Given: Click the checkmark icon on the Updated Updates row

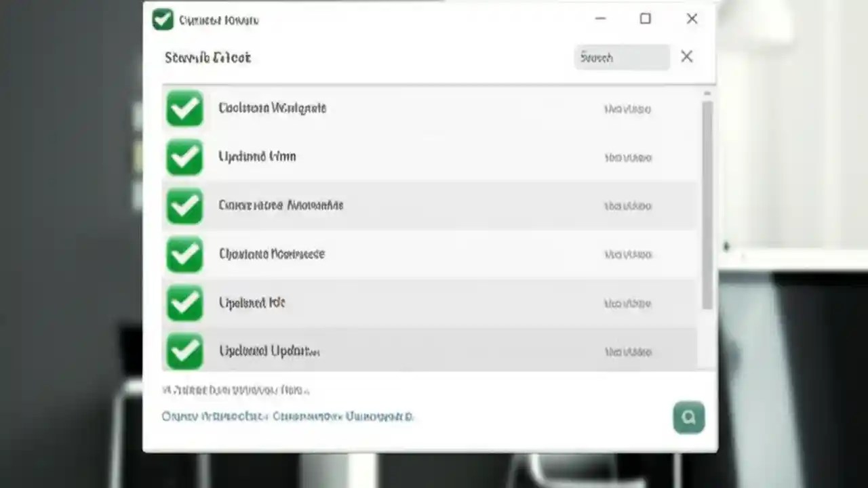Looking at the screenshot, I should tap(184, 351).
